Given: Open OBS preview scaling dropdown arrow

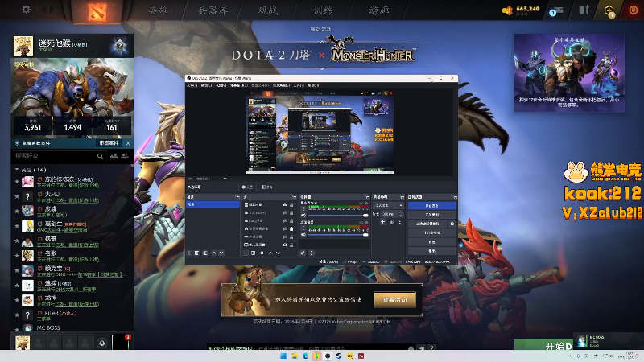Looking at the screenshot, I should tap(225, 179).
